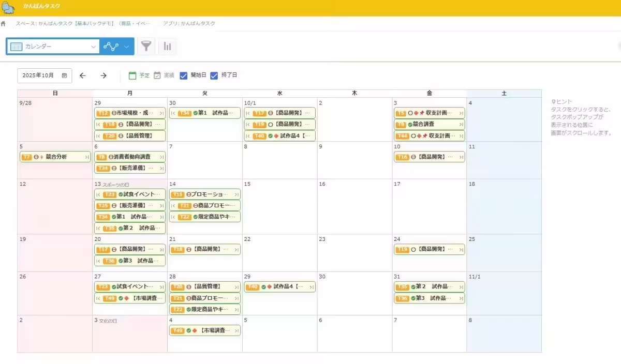Go to previous month with left arrow
Viewport: 621px width, 364px height.
click(83, 75)
